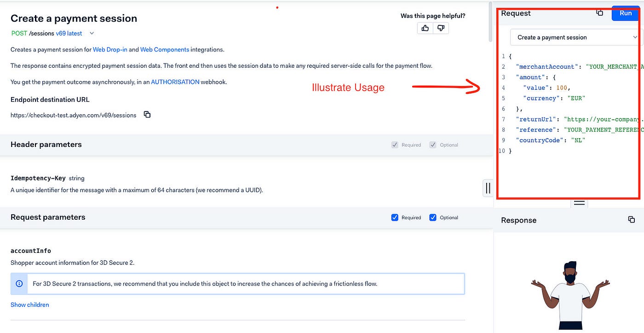Expand accountInfo via Show children
The height and width of the screenshot is (333, 644).
[30, 304]
